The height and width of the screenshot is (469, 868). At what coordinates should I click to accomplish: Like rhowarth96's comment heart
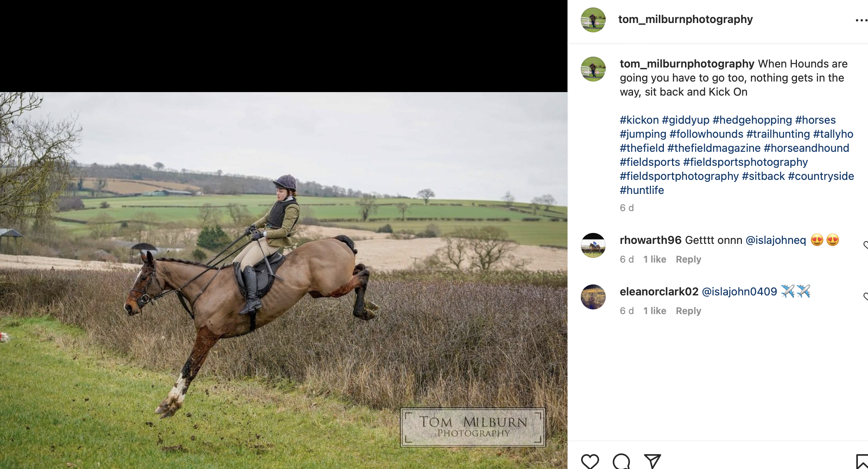click(x=865, y=245)
